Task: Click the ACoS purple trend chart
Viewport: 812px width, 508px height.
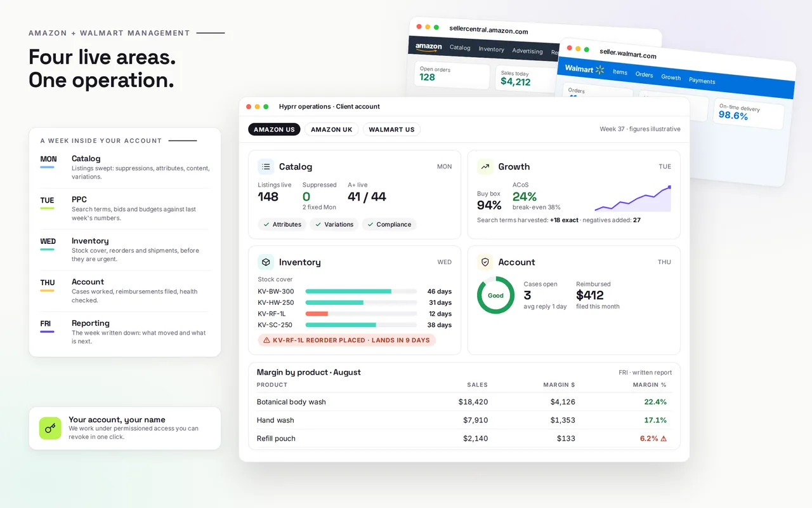Action: 632,198
